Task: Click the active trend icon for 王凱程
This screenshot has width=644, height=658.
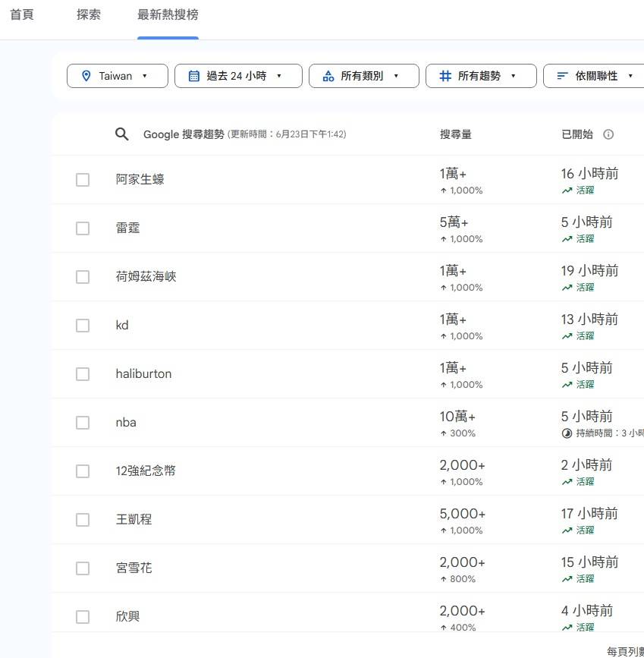Action: (567, 530)
